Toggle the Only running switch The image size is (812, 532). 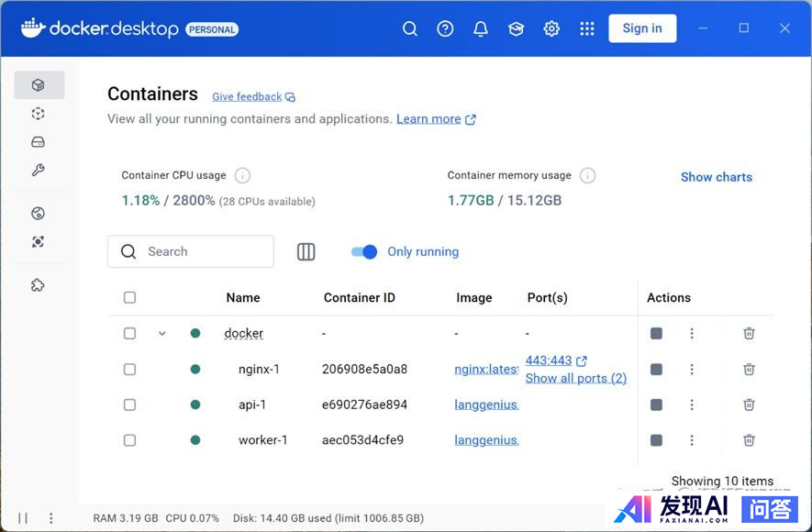(364, 251)
